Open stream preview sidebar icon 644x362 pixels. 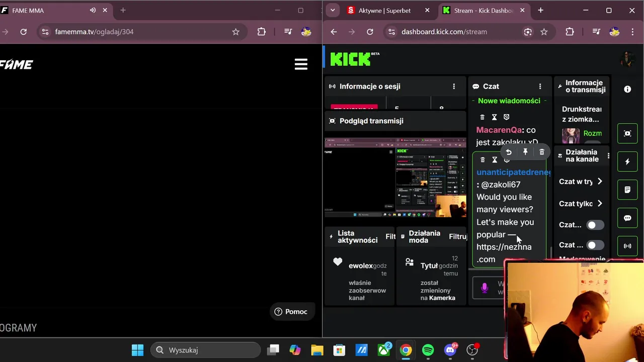pyautogui.click(x=627, y=134)
